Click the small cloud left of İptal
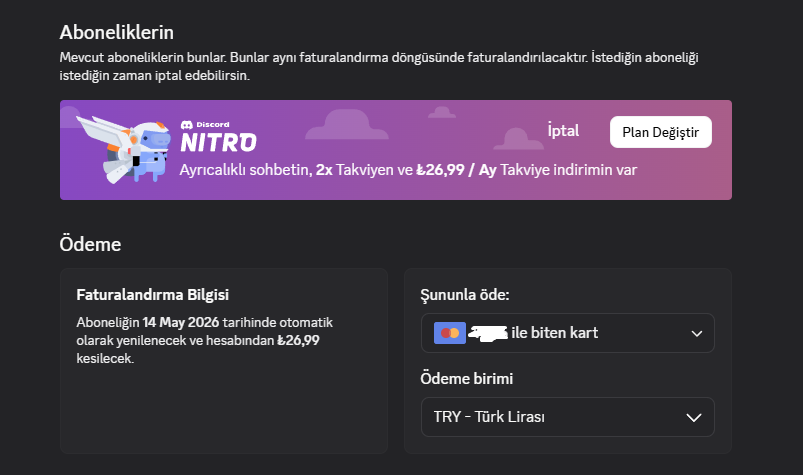Viewport: 803px width, 475px height. click(517, 139)
